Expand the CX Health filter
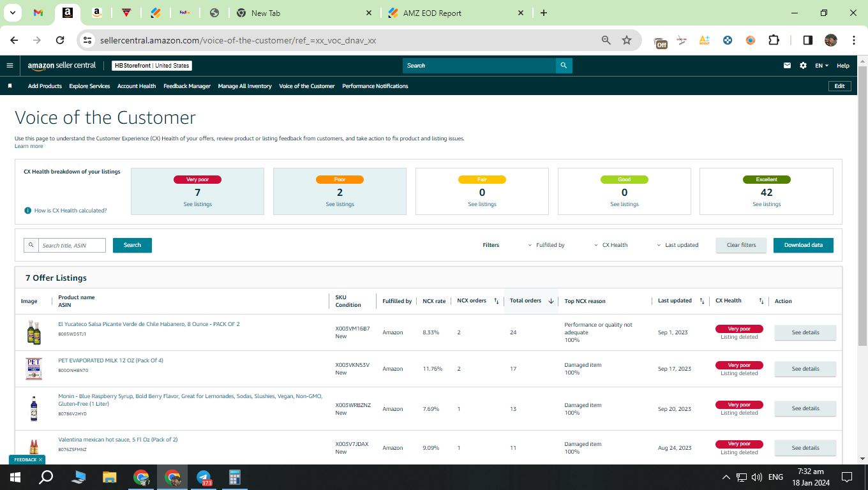Viewport: 868px width, 490px height. (x=611, y=245)
